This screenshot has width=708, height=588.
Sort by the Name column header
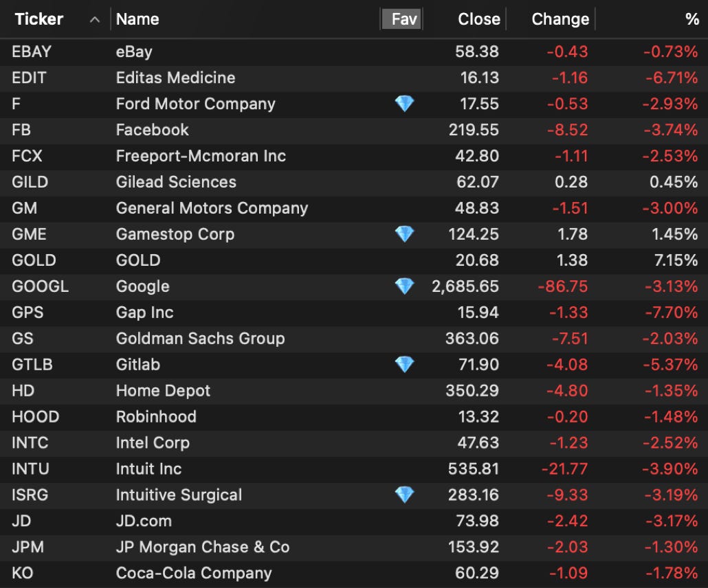point(137,19)
